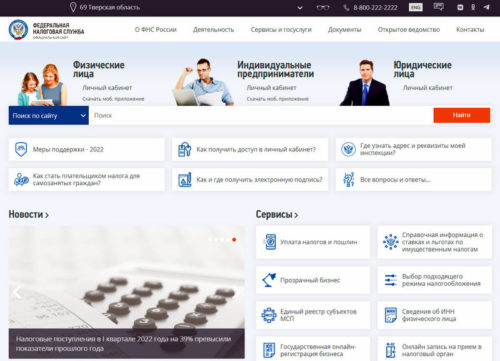Click the электронную подпись question icon
This screenshot has width=500, height=361.
185,179
